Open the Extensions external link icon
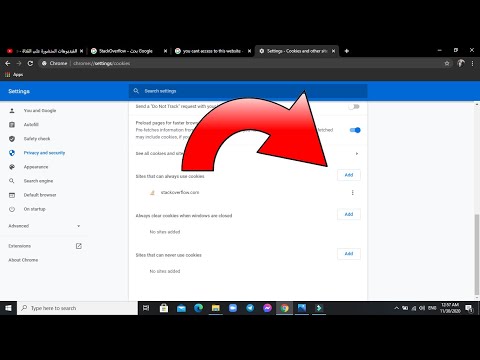480x360 pixels. click(x=79, y=246)
